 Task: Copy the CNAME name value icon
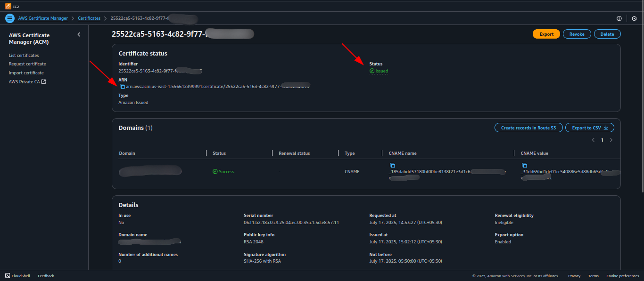pos(392,165)
